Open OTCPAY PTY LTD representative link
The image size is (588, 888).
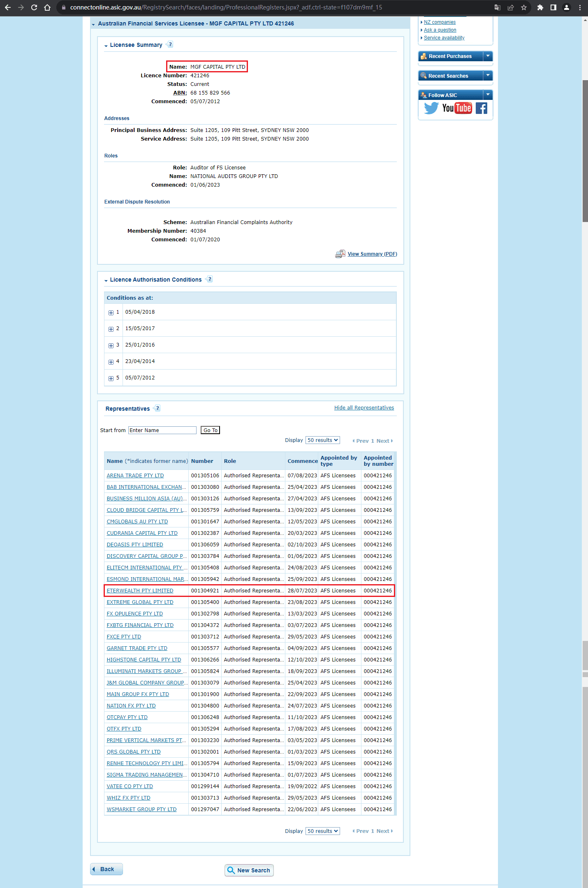coord(127,717)
